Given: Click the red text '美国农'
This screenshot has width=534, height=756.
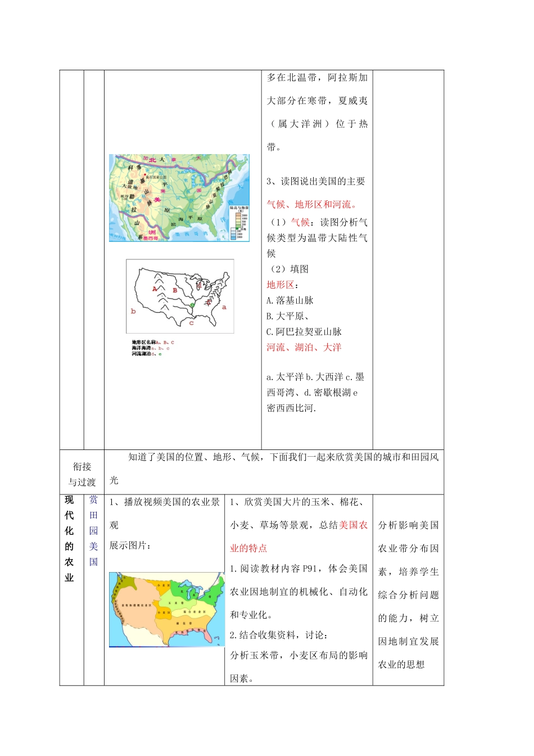Looking at the screenshot, I should tap(354, 525).
